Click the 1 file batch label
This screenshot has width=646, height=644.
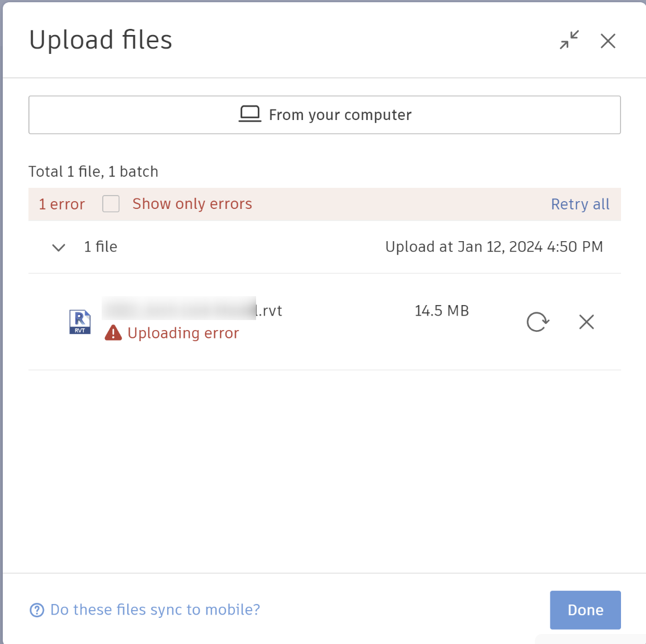(x=101, y=247)
